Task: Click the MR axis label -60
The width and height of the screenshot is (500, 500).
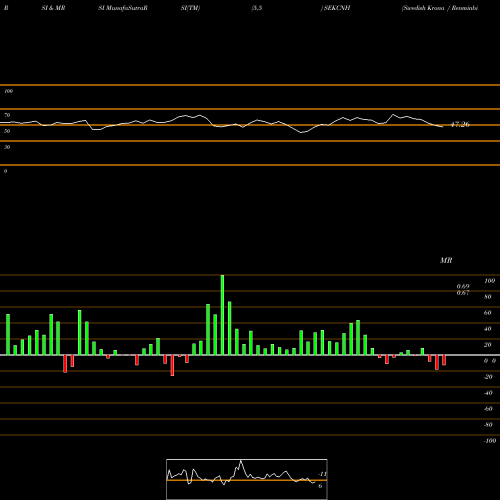Action: click(488, 409)
